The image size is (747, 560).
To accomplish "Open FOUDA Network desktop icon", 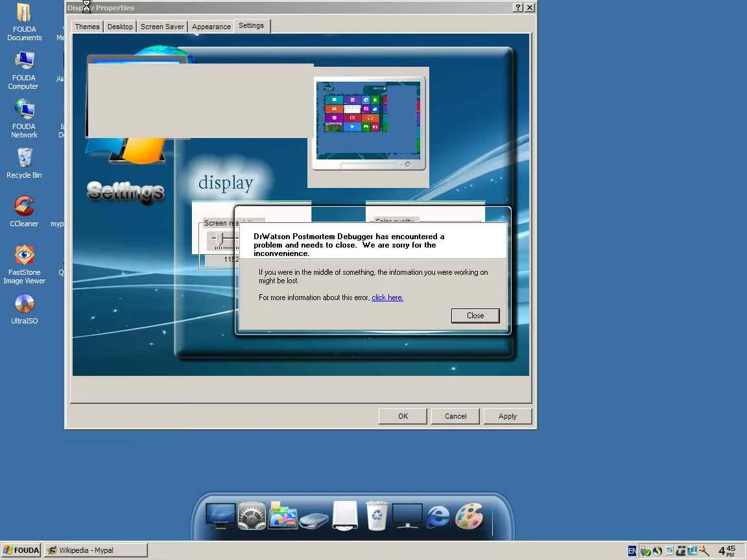I will [24, 119].
